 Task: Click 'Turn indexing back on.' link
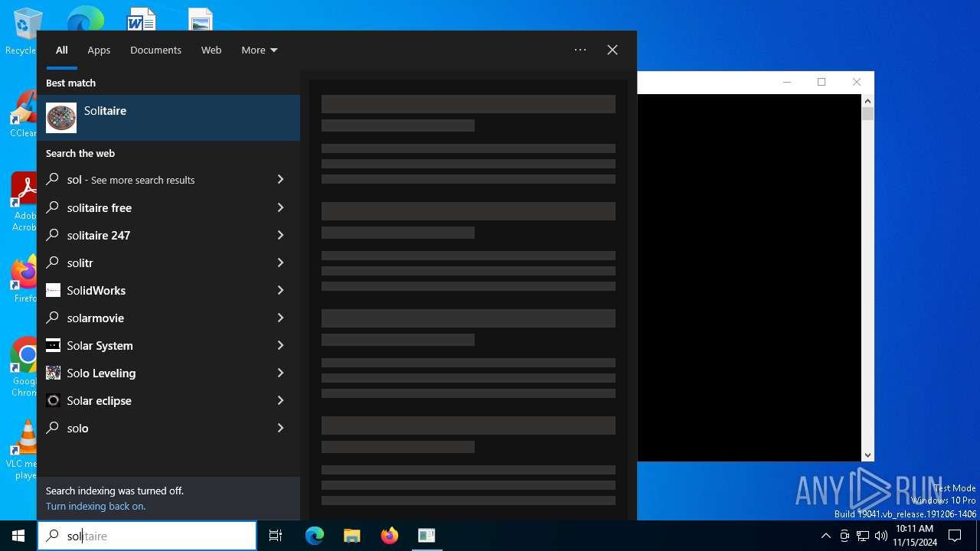(96, 506)
